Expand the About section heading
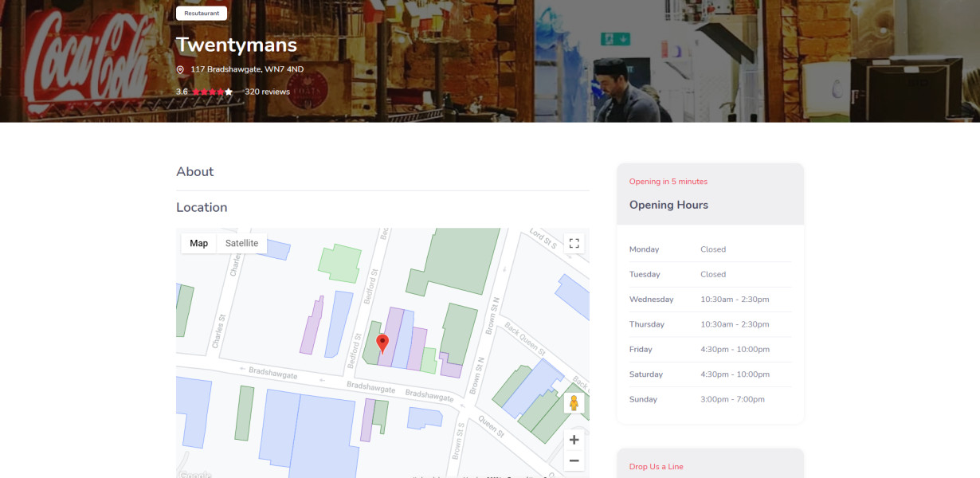The image size is (980, 478). pos(195,172)
